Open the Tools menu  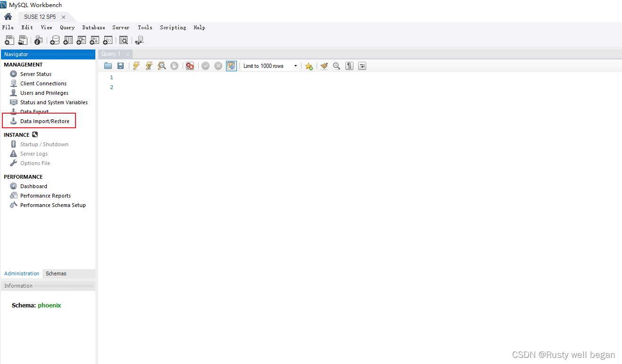pyautogui.click(x=145, y=27)
